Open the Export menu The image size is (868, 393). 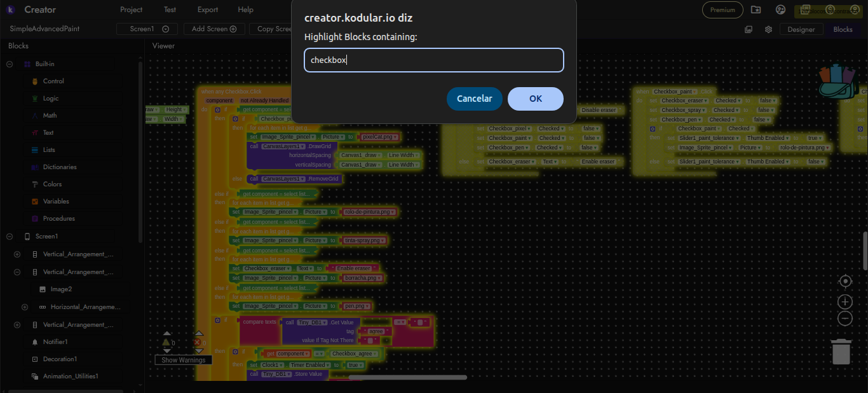[208, 10]
